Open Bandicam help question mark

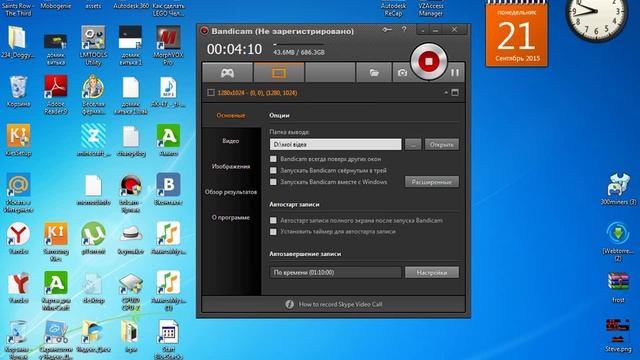404,29
